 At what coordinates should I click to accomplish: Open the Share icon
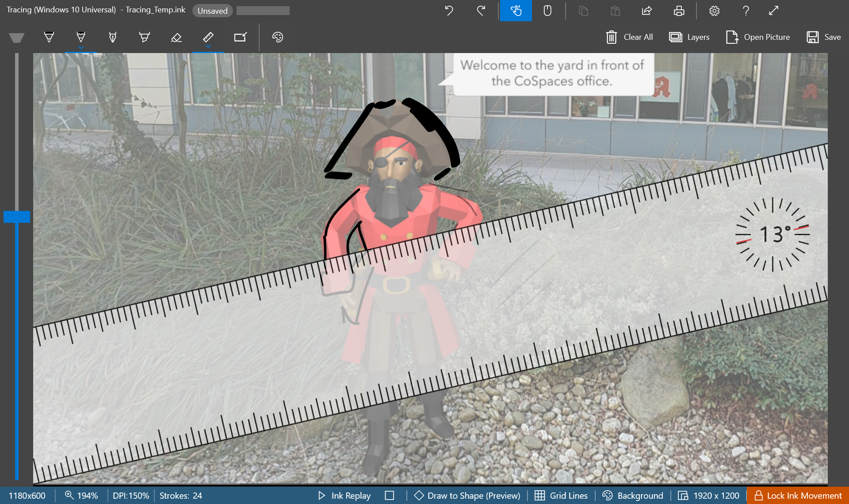647,11
